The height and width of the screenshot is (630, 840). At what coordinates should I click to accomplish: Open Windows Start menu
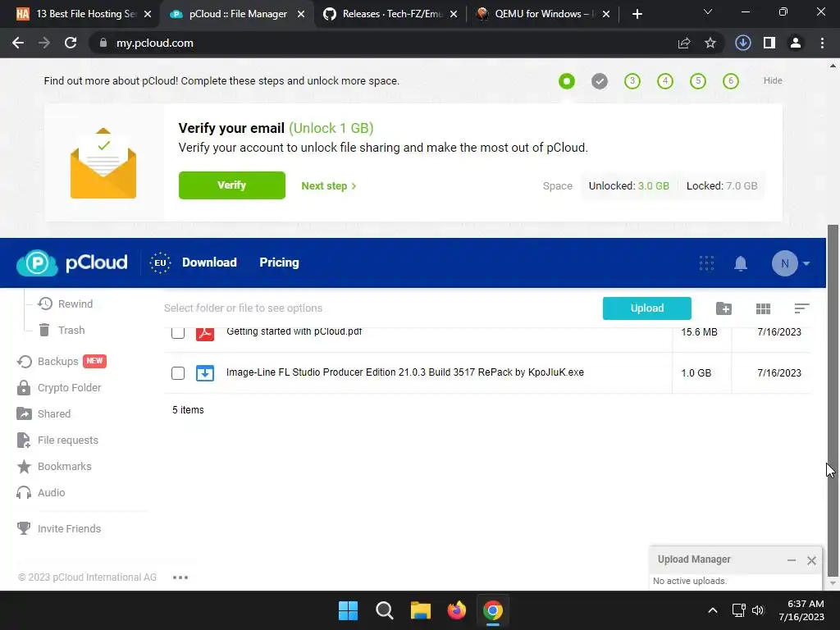point(348,610)
